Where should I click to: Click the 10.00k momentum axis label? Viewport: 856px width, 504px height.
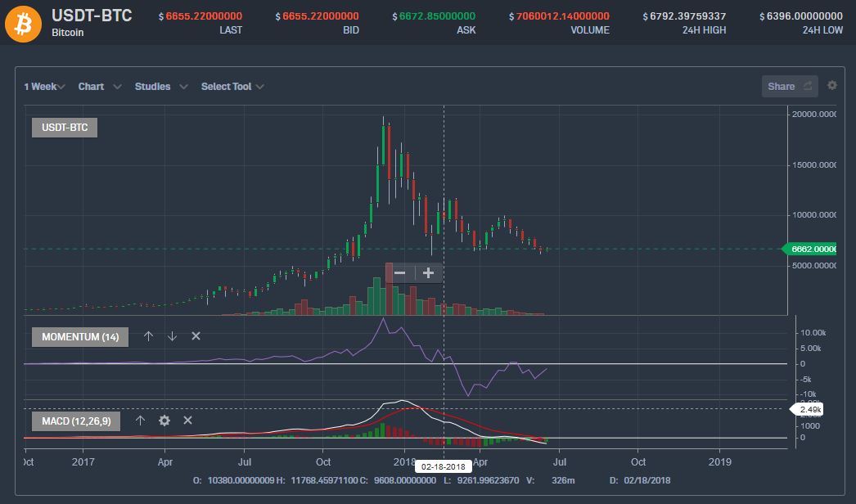(813, 332)
